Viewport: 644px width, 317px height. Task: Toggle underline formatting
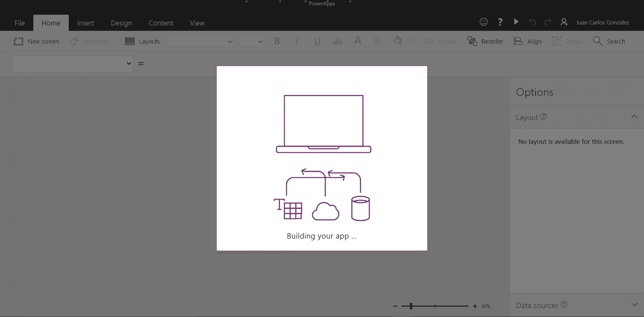pyautogui.click(x=317, y=41)
